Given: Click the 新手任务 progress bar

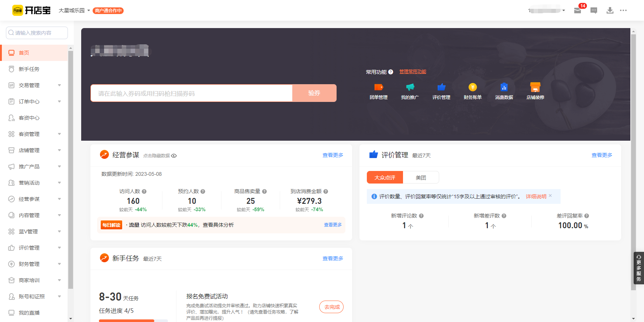Looking at the screenshot, I should 133,321.
